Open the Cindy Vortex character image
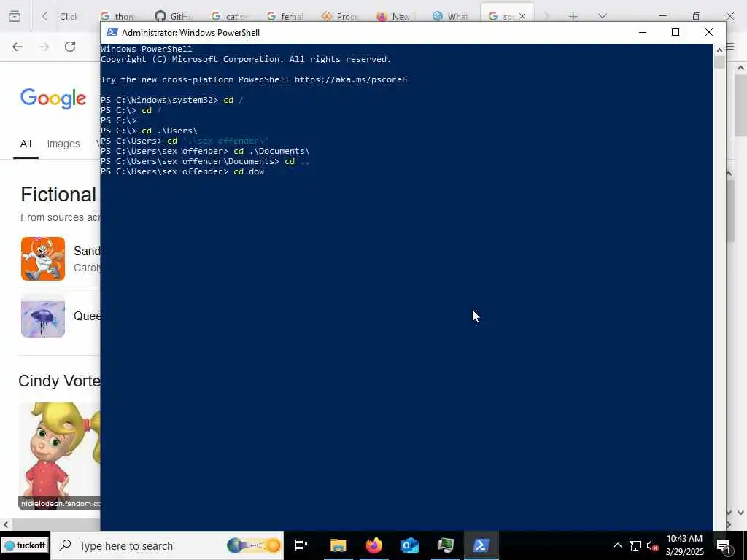 click(x=60, y=456)
